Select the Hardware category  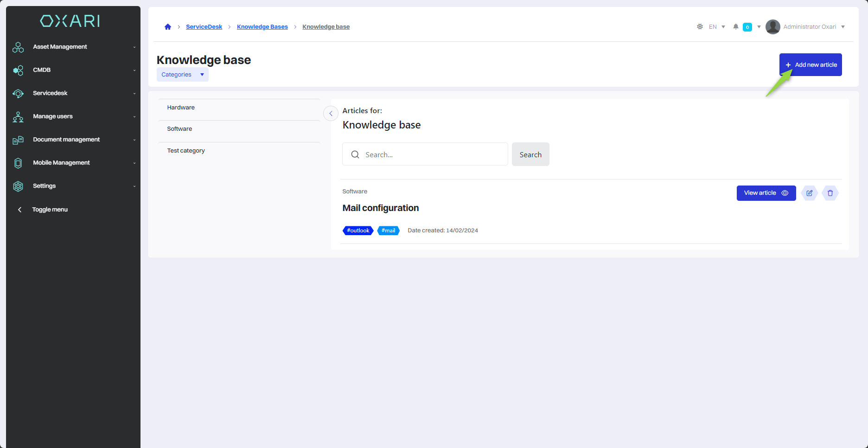tap(181, 108)
